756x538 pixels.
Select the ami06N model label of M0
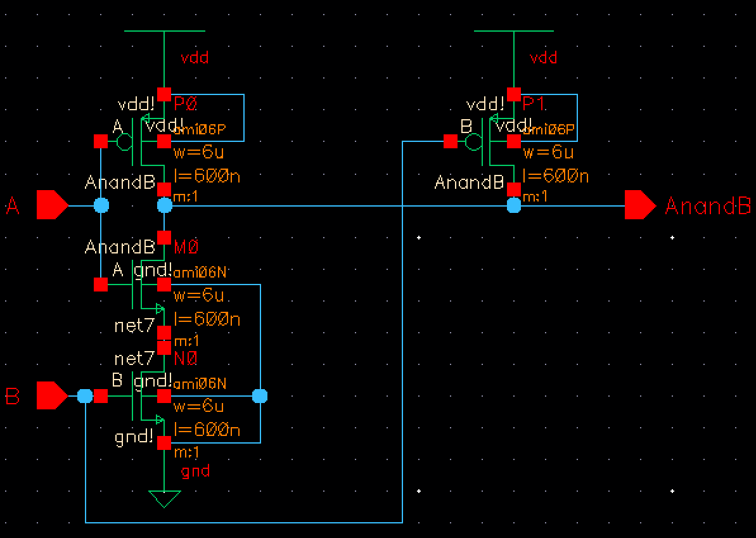200,273
